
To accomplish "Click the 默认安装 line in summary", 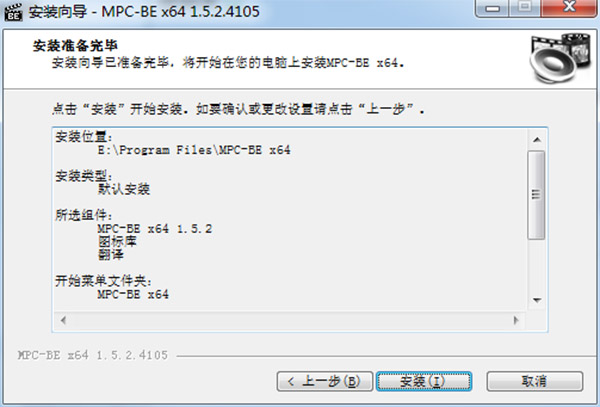I will coord(124,189).
